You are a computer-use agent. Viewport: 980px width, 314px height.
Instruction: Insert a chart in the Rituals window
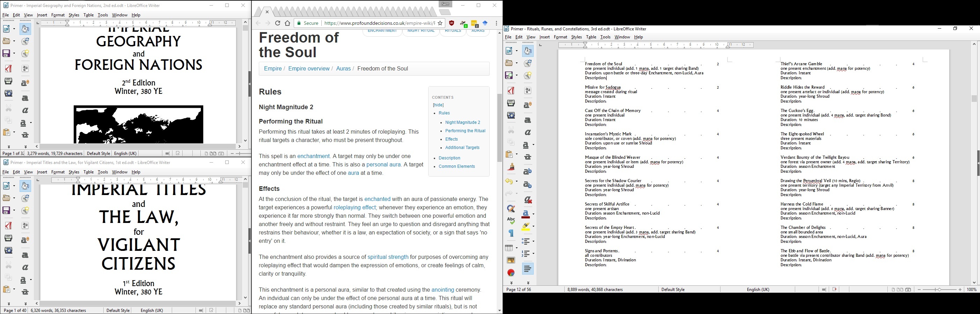coord(511,272)
